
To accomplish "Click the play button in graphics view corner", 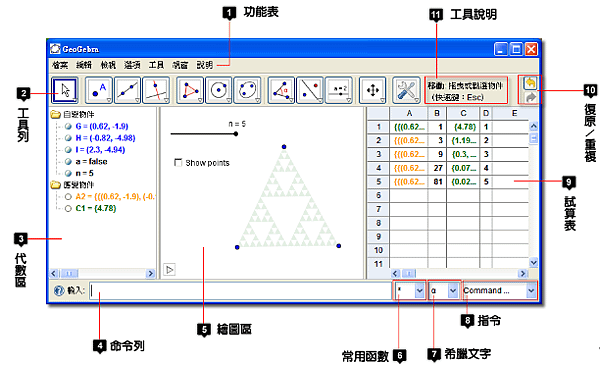I will [170, 270].
